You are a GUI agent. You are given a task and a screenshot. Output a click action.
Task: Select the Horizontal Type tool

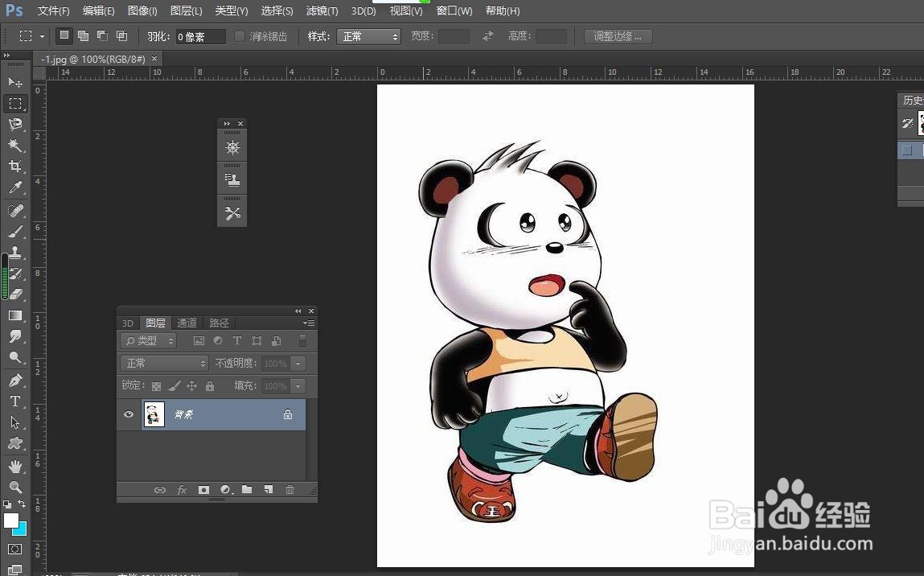(14, 401)
